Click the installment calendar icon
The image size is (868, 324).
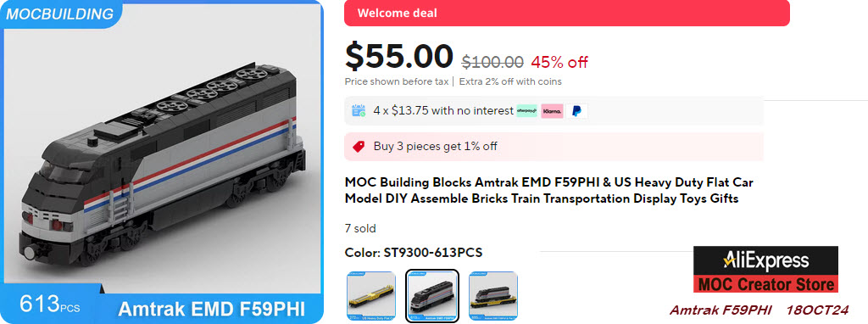359,111
